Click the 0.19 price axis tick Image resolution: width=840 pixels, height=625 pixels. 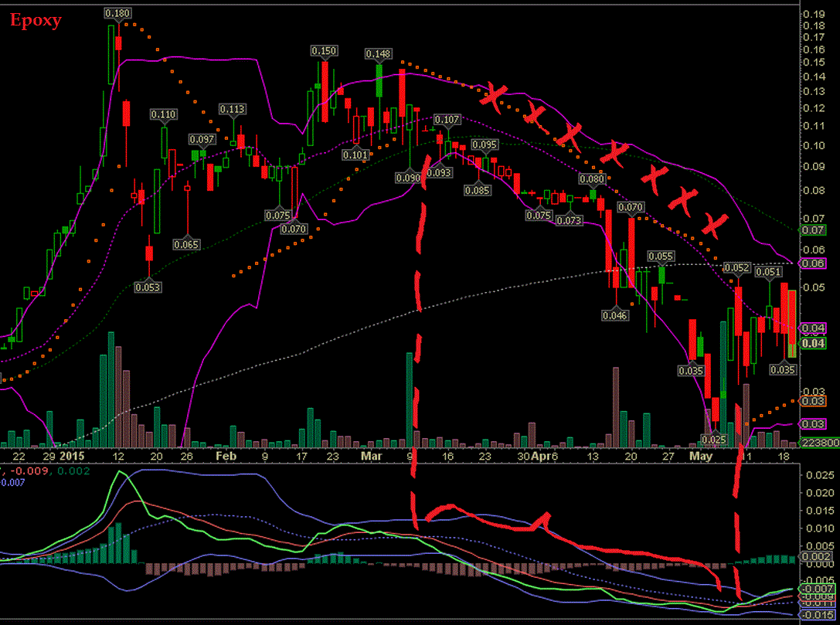814,15
